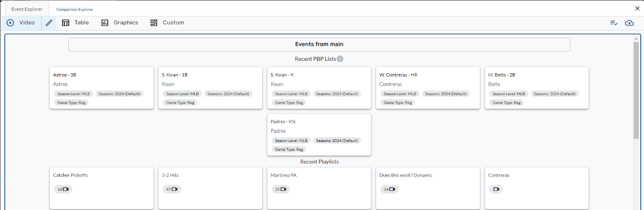The height and width of the screenshot is (210, 644).
Task: Click info icon beside Recent PBP Lists
Action: pyautogui.click(x=340, y=59)
